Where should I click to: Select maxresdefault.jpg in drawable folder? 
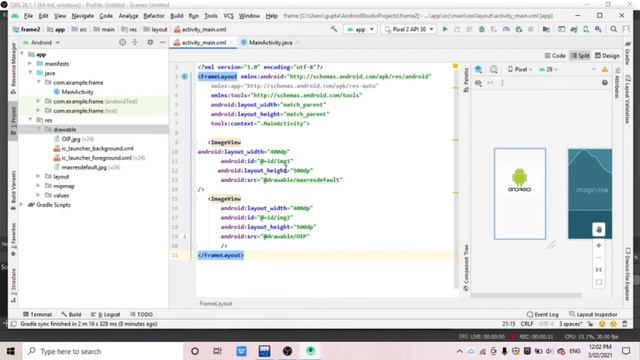click(84, 167)
